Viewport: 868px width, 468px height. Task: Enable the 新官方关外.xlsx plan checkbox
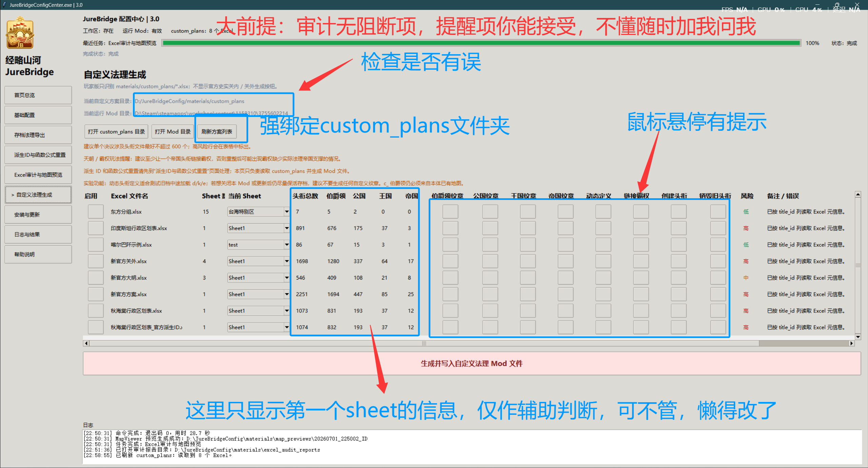pos(96,261)
